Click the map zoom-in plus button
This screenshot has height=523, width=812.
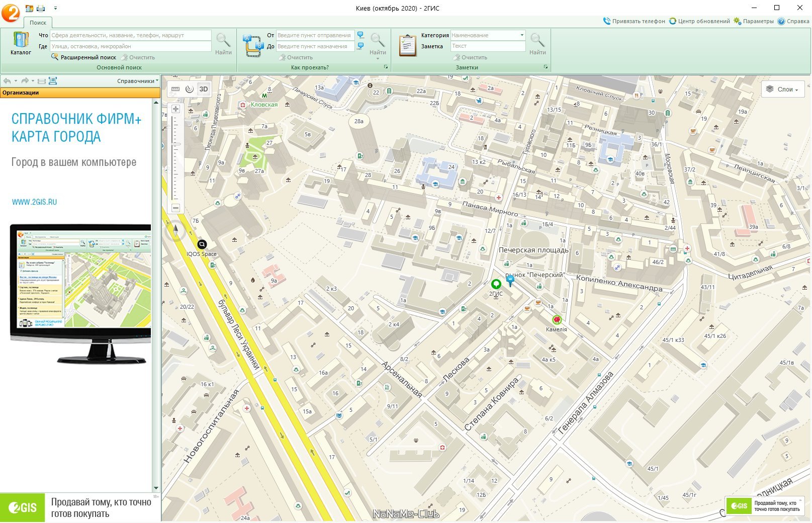[x=175, y=109]
